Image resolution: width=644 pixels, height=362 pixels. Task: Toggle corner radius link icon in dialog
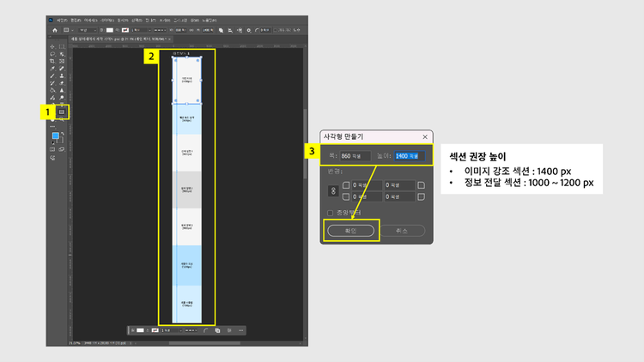click(333, 190)
